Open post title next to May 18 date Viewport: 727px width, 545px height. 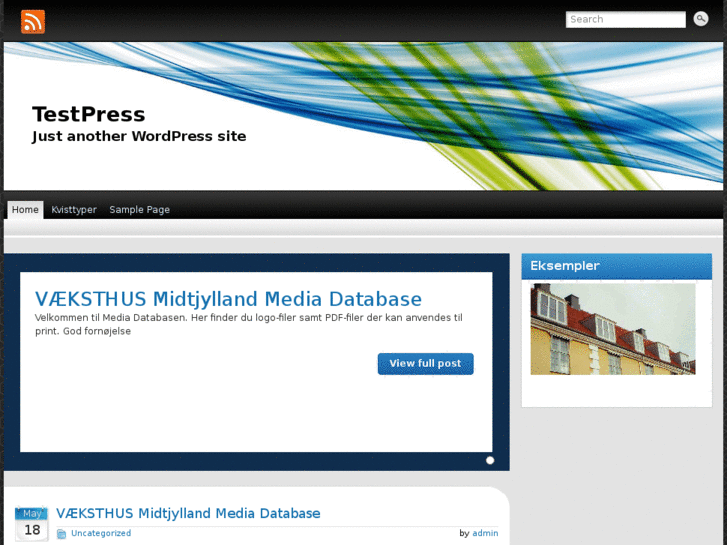click(188, 513)
